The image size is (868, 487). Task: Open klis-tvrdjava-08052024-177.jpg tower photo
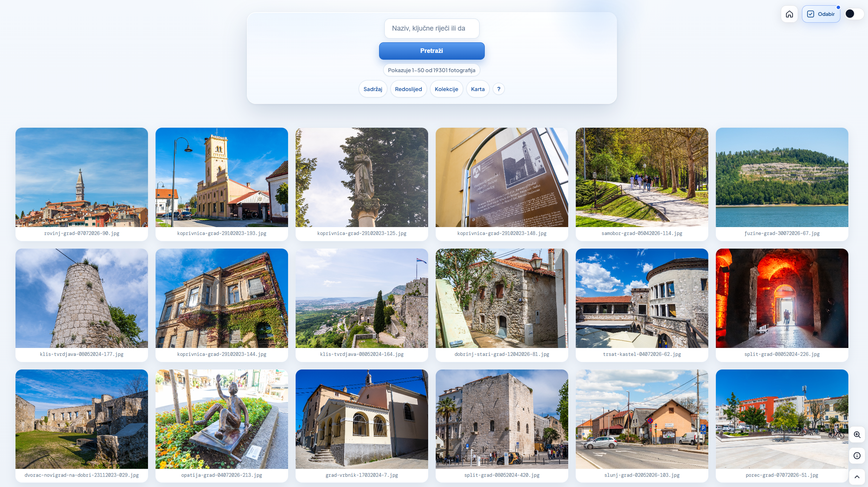tap(82, 298)
